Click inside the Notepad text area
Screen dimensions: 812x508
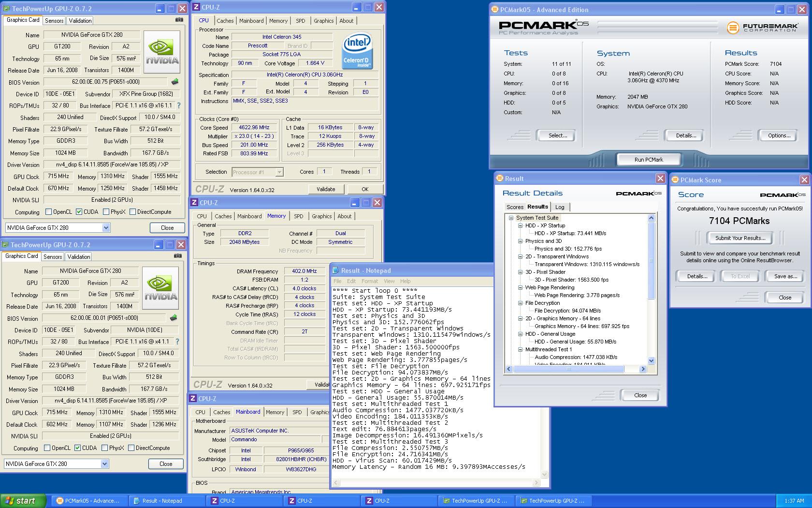click(x=436, y=382)
